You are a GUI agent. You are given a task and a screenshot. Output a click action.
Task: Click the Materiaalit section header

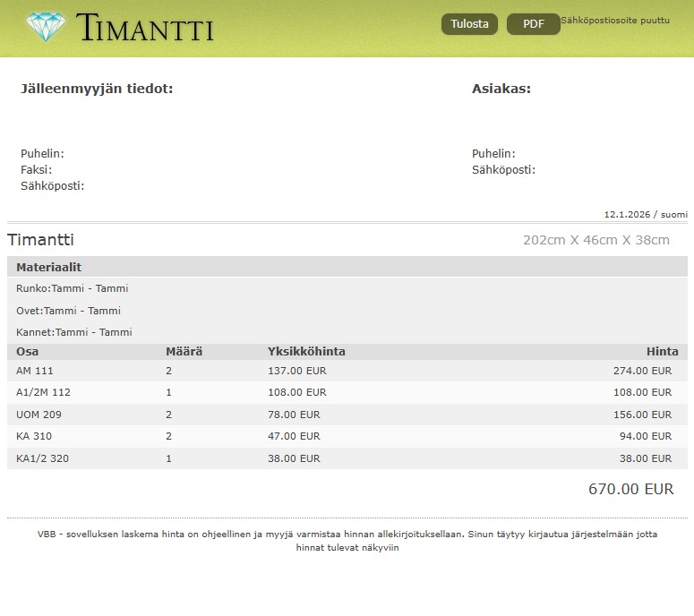point(49,267)
